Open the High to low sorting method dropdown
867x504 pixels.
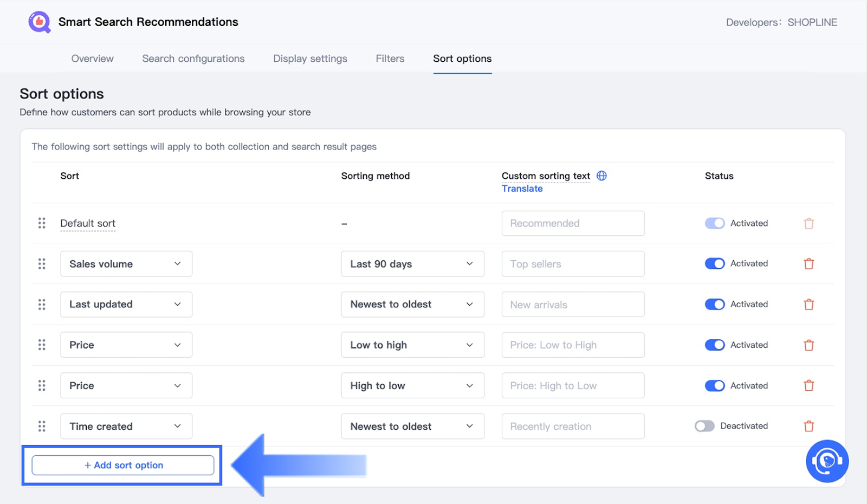click(412, 386)
